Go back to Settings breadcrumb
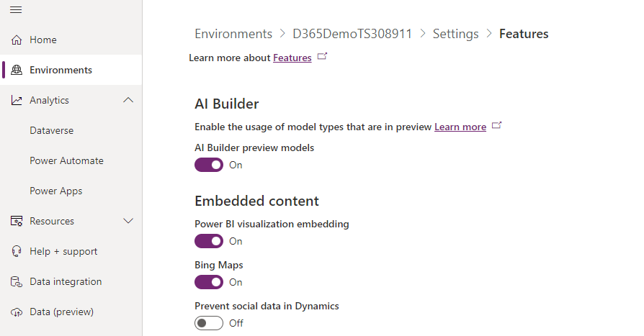Screen dimensions: 644x336 (455, 34)
